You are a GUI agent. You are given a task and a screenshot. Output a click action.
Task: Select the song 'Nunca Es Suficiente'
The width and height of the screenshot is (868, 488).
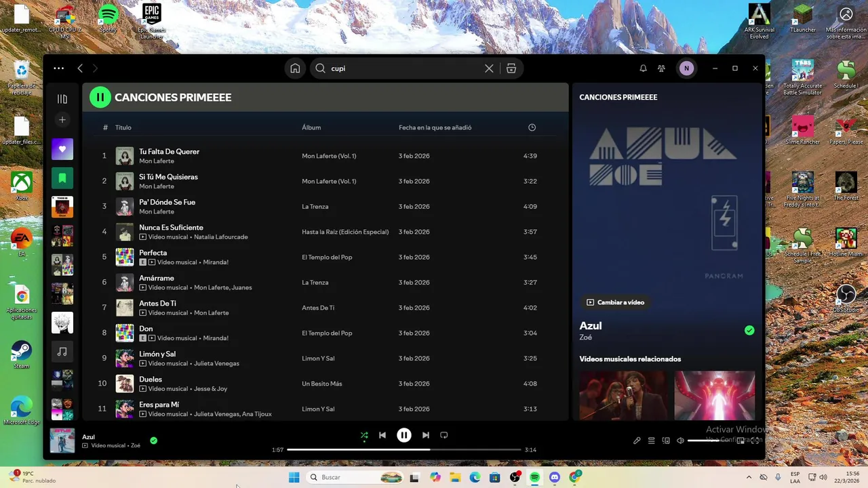[x=171, y=228]
